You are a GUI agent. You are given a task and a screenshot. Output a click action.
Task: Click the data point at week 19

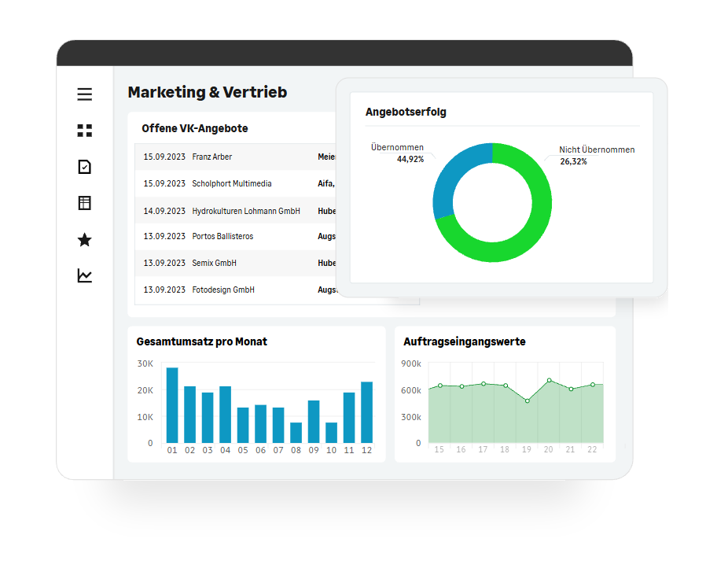(x=527, y=400)
